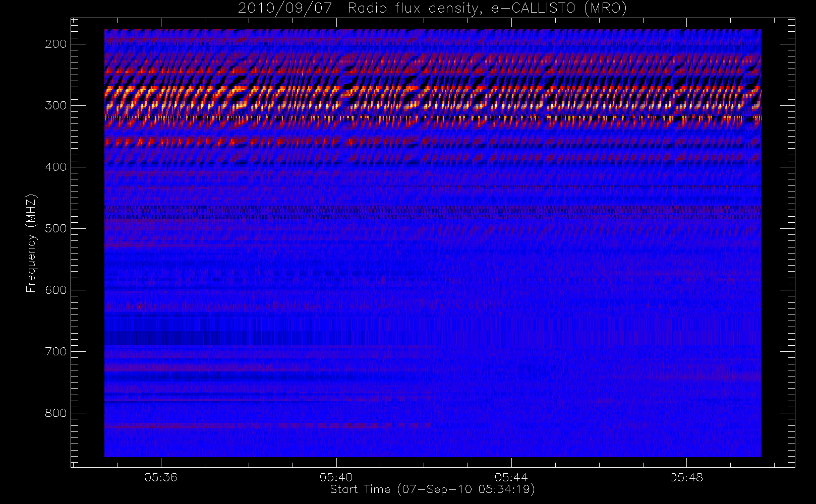Click the "Start Time (07-Sep-10 05:34:19)" label

pyautogui.click(x=432, y=489)
